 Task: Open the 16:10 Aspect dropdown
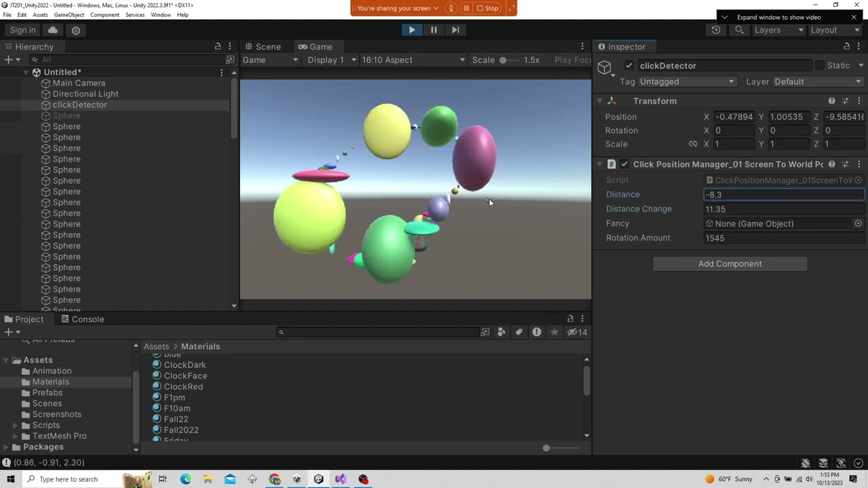413,60
